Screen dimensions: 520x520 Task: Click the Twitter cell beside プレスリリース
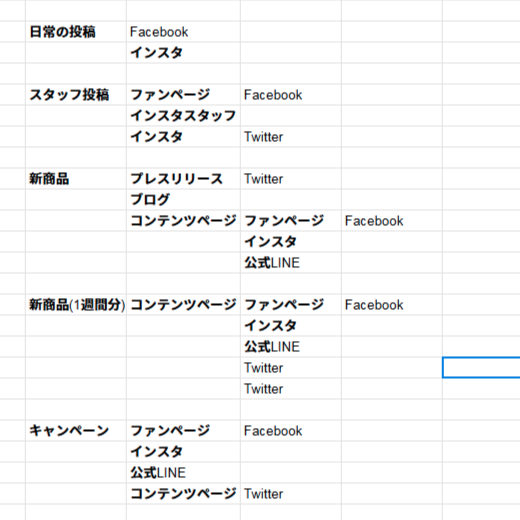pyautogui.click(x=291, y=179)
